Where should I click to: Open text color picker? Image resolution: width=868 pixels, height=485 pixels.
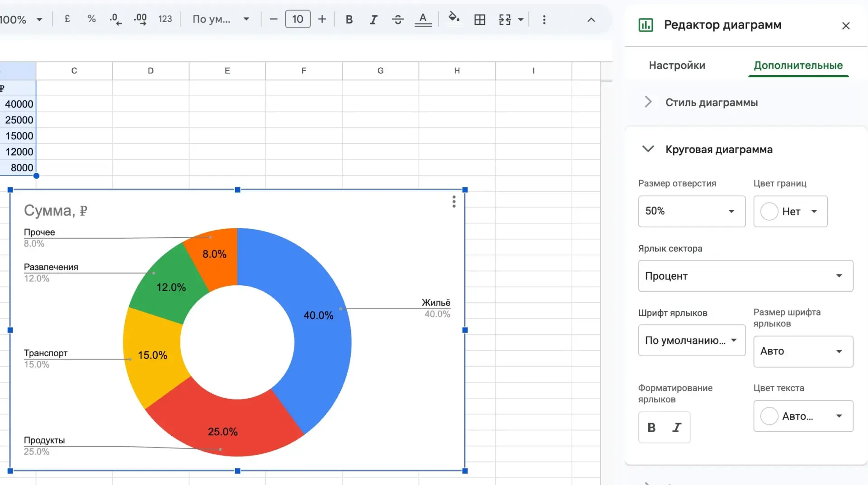[423, 19]
